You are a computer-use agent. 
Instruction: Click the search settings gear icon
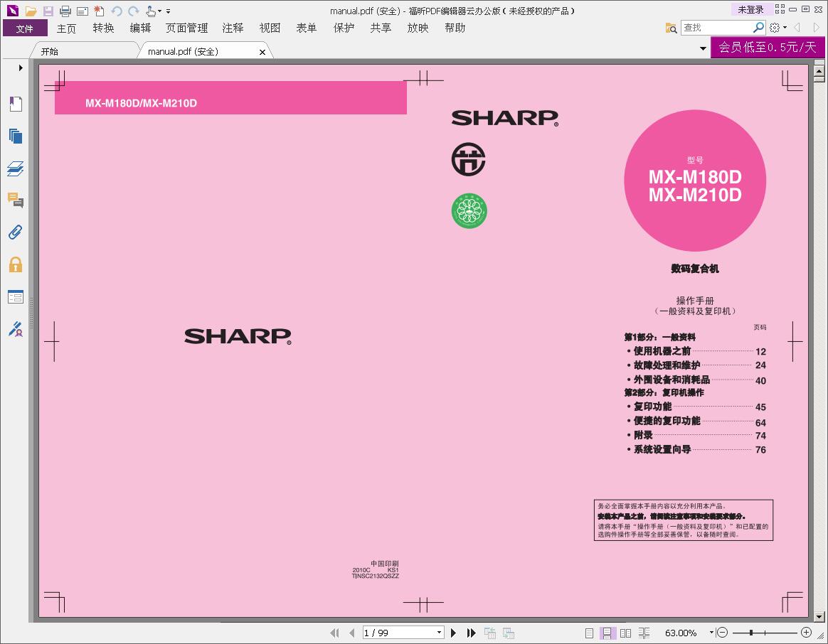click(775, 28)
